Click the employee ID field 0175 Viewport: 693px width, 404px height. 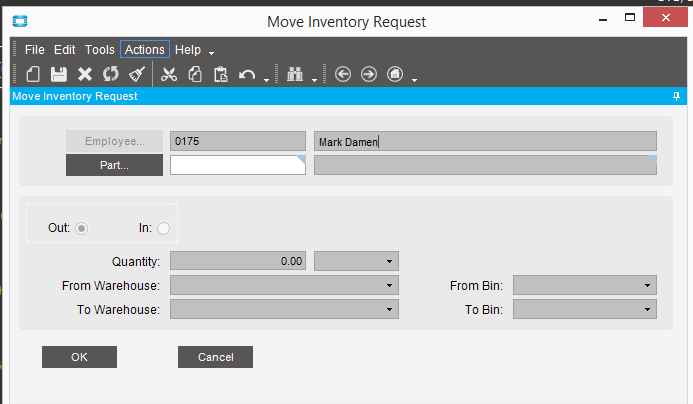pos(238,141)
